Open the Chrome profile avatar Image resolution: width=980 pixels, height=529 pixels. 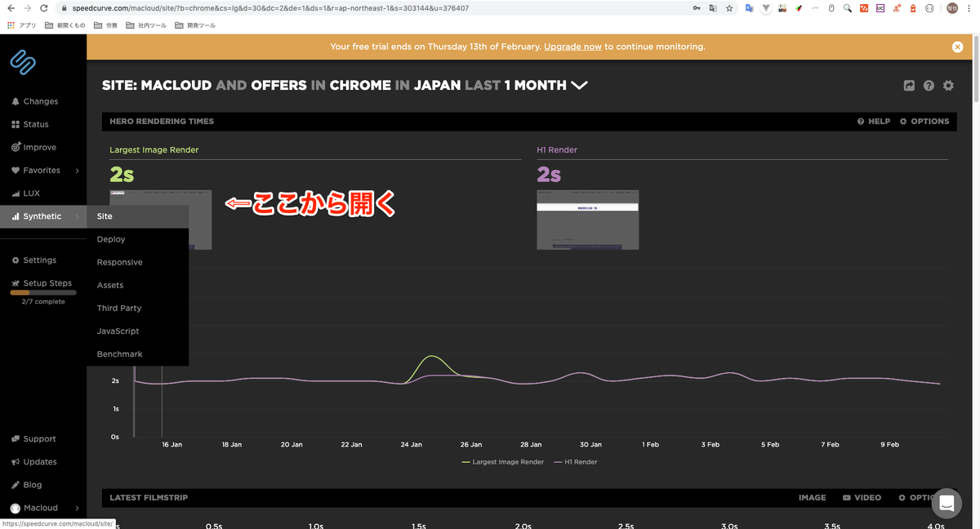952,8
